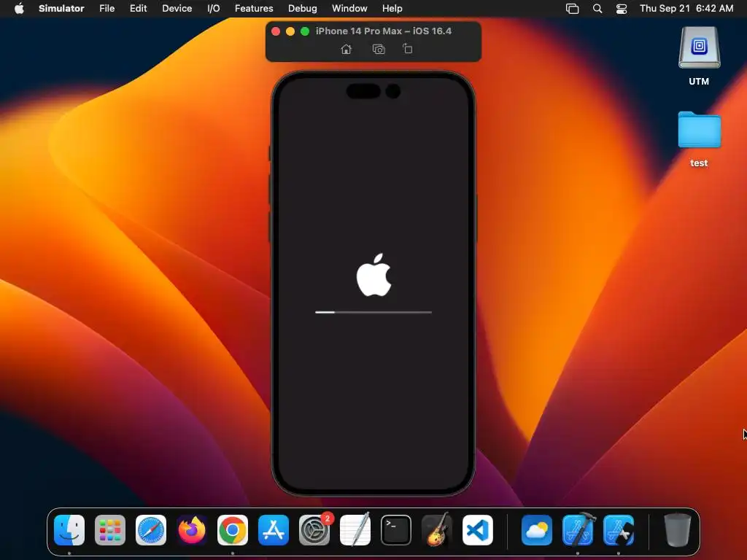Viewport: 747px width, 560px height.
Task: Open the Trash from the Dock
Action: pyautogui.click(x=678, y=530)
